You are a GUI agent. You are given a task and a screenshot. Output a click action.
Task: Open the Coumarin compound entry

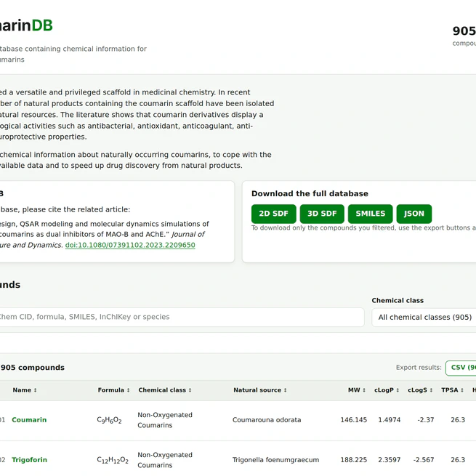29,420
